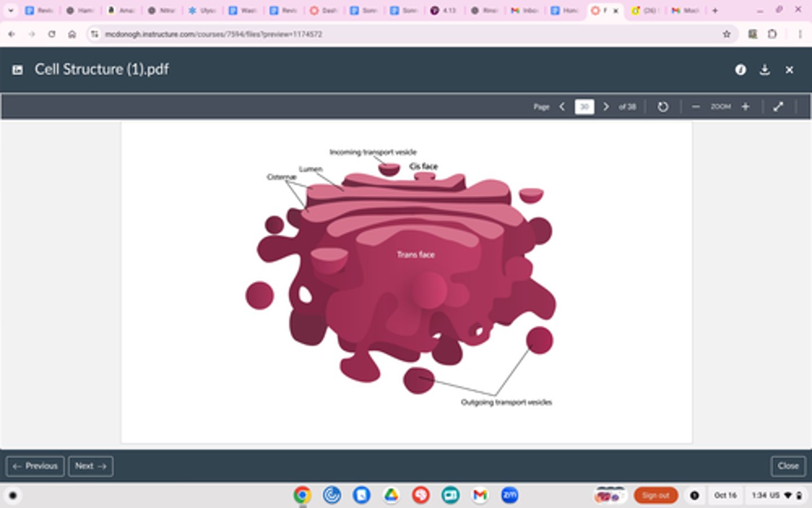The image size is (812, 508).
Task: Open the tab search dropdown arrow
Action: (x=10, y=10)
